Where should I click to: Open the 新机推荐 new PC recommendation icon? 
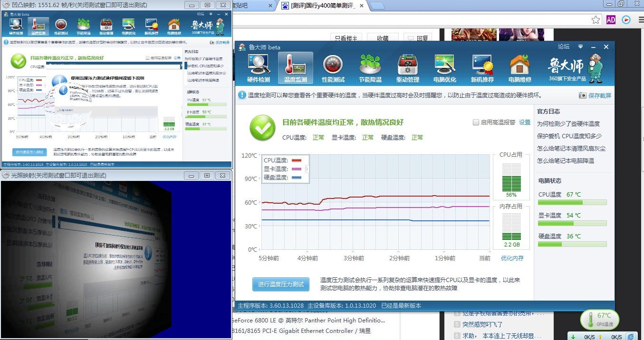[x=482, y=68]
